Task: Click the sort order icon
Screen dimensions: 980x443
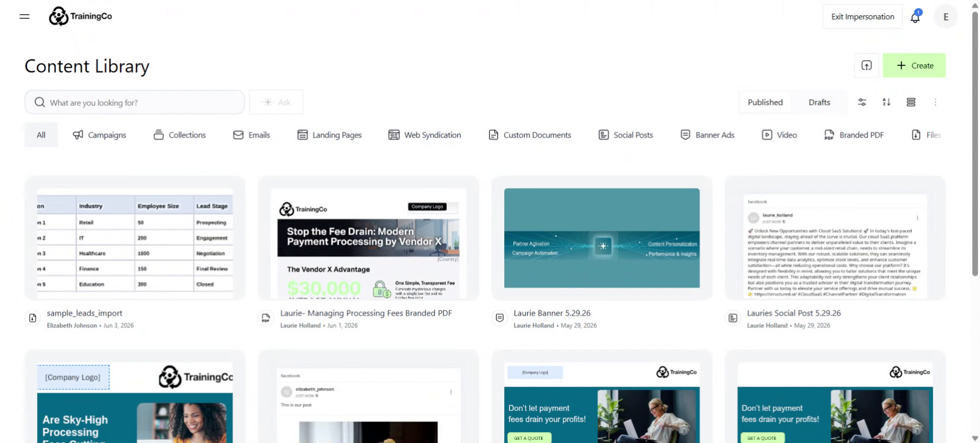Action: tap(887, 102)
